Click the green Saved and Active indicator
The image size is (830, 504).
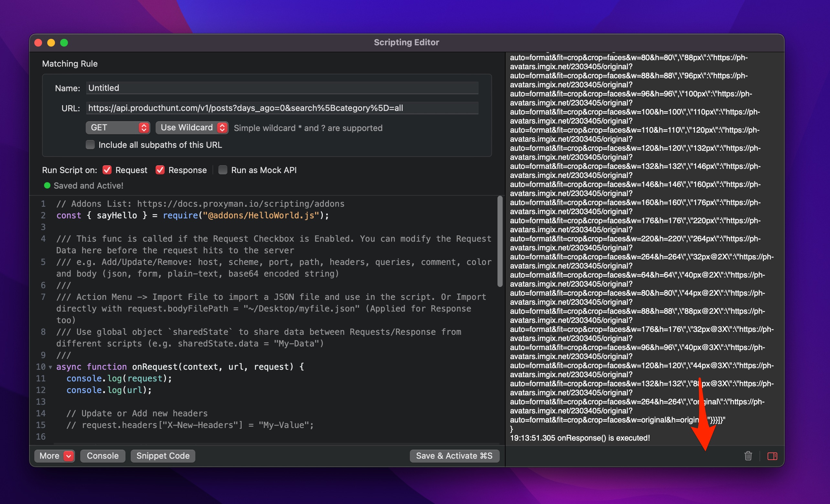[x=47, y=185]
